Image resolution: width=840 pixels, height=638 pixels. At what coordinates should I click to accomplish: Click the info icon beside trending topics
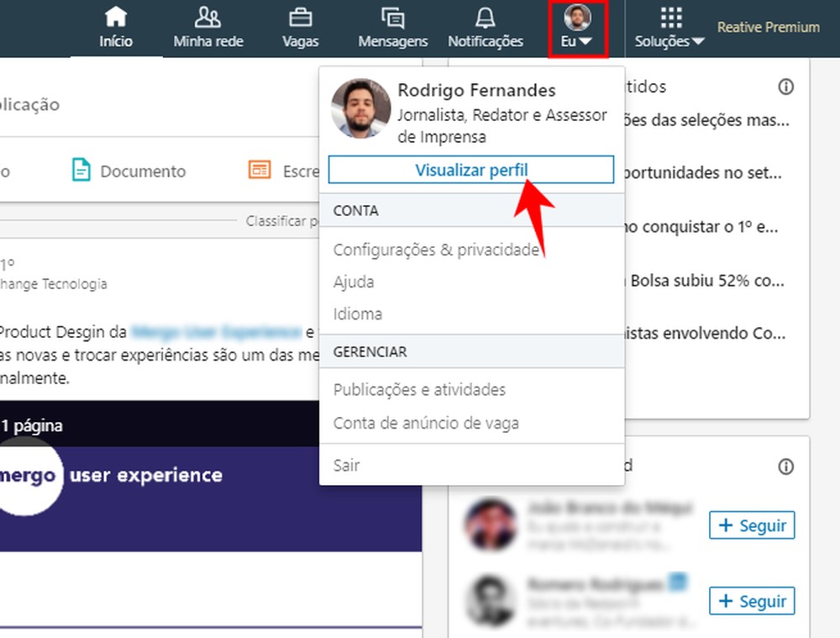tap(786, 86)
